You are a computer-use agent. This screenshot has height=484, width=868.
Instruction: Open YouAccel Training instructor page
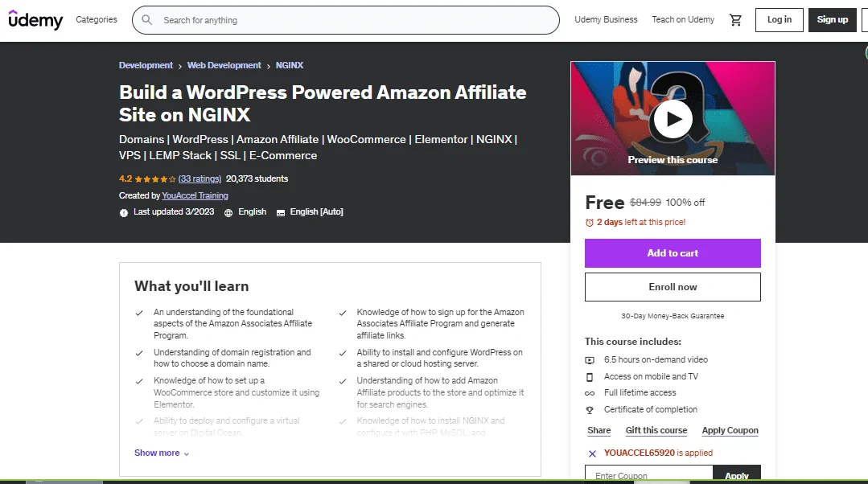click(195, 195)
